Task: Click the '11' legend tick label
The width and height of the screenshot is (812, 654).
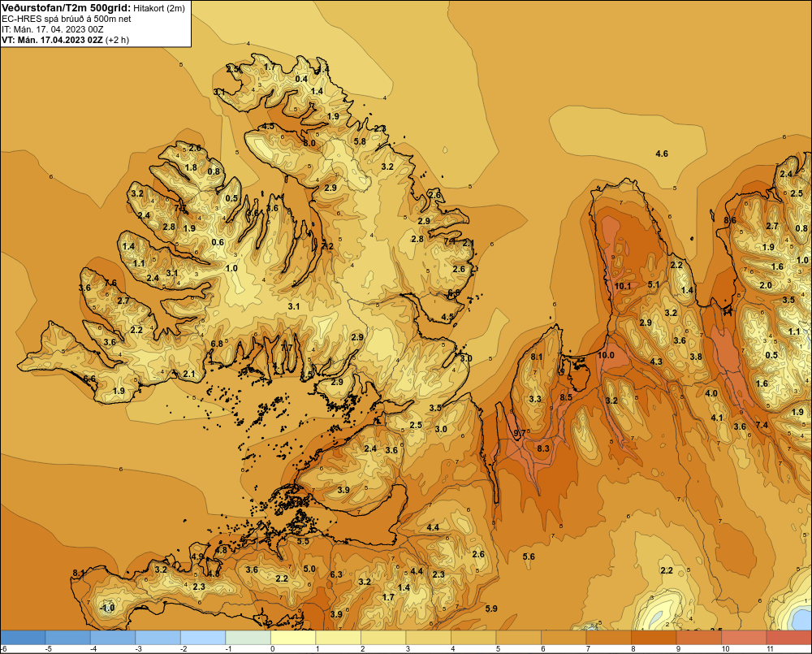Action: coord(770,649)
